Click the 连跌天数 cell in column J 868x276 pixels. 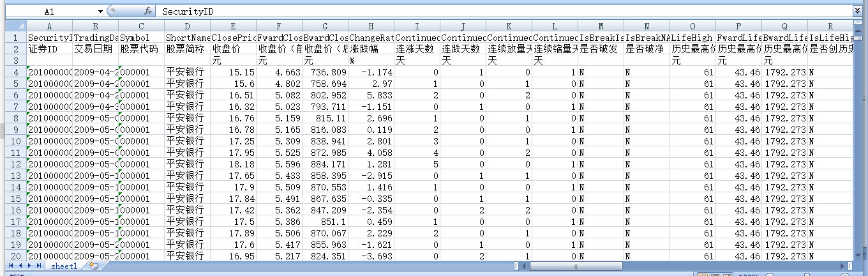click(463, 49)
